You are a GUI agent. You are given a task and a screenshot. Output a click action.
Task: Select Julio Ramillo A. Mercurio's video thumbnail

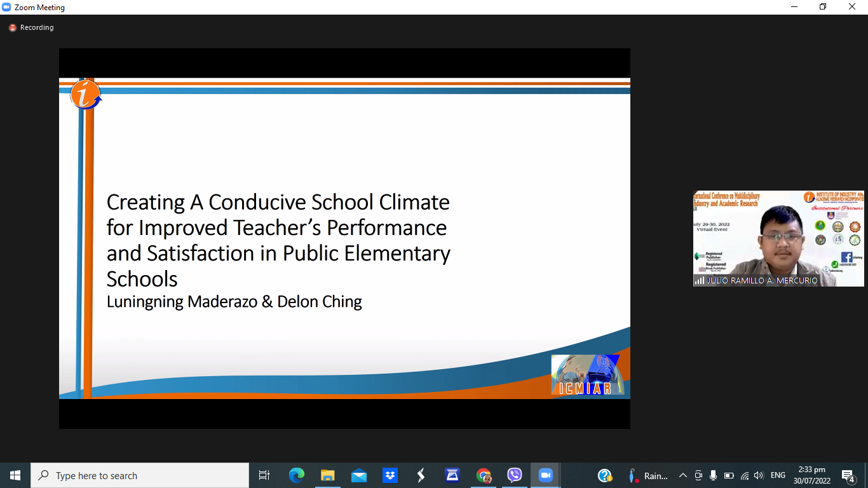(x=778, y=238)
